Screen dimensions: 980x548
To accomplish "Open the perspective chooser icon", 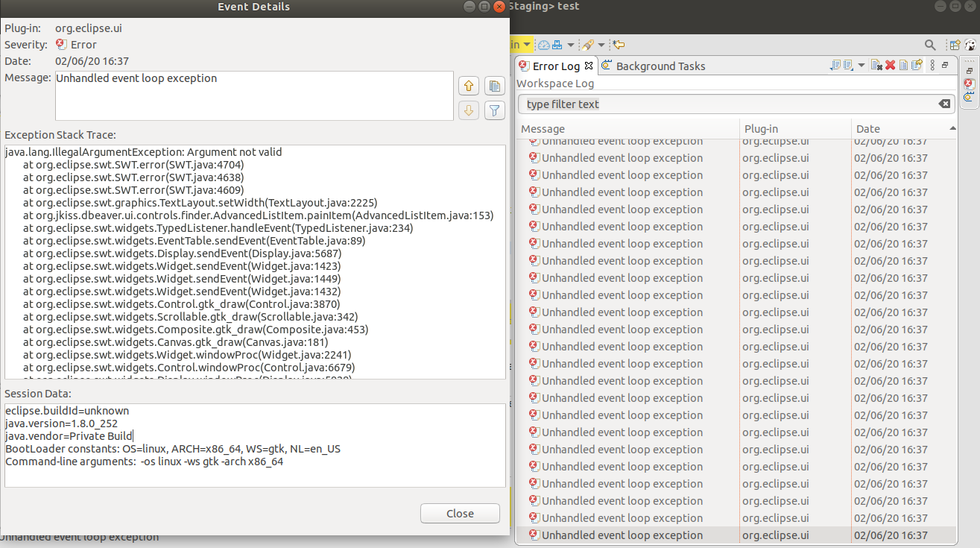I will [954, 45].
